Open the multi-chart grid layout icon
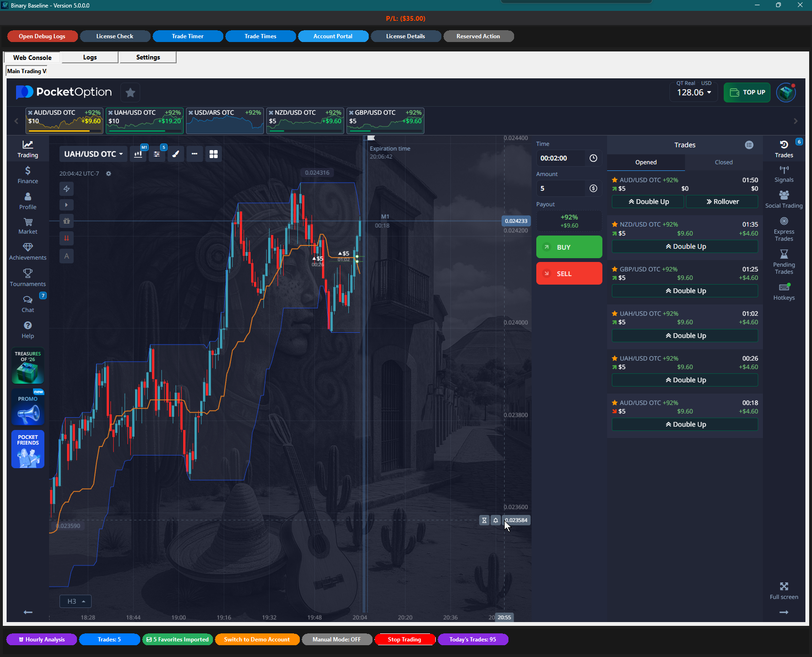Image resolution: width=812 pixels, height=657 pixels. pyautogui.click(x=213, y=154)
